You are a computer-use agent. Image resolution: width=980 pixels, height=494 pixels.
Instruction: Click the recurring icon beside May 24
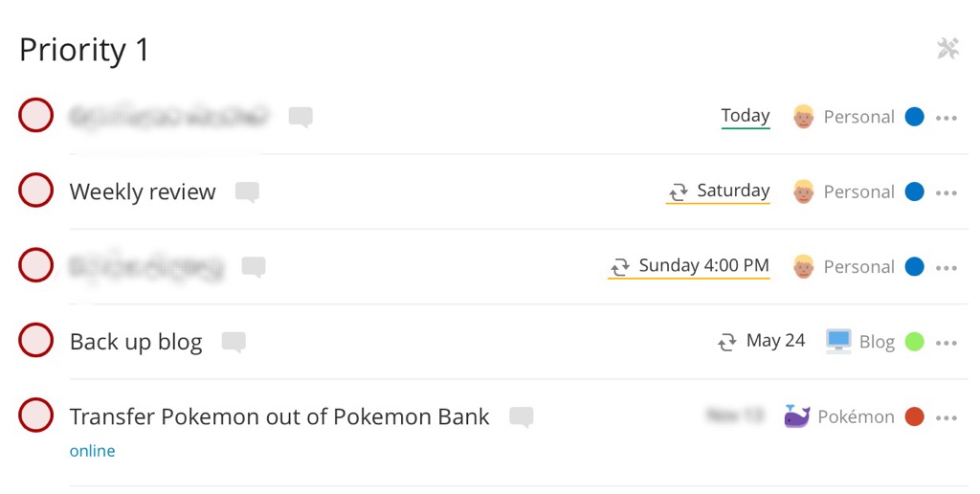pyautogui.click(x=727, y=342)
